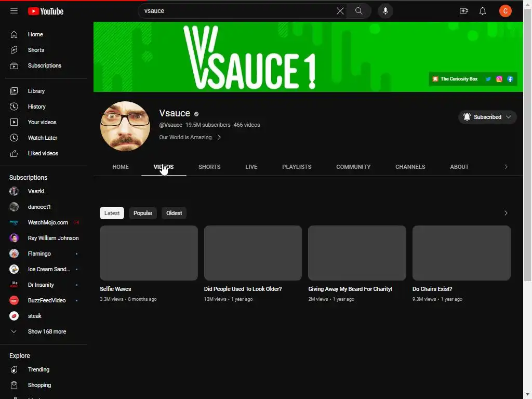Image resolution: width=532 pixels, height=399 pixels.
Task: Open Vsauce Facebook link on banner
Action: coord(510,79)
